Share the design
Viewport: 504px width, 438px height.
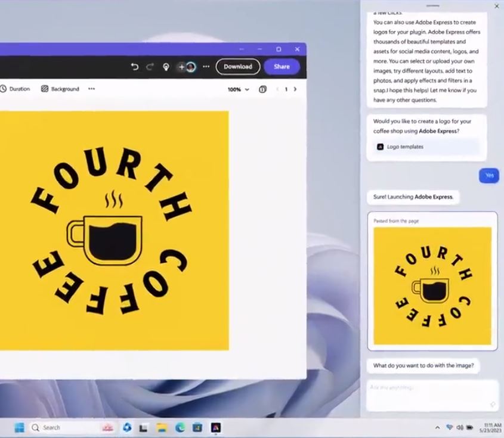pyautogui.click(x=282, y=67)
